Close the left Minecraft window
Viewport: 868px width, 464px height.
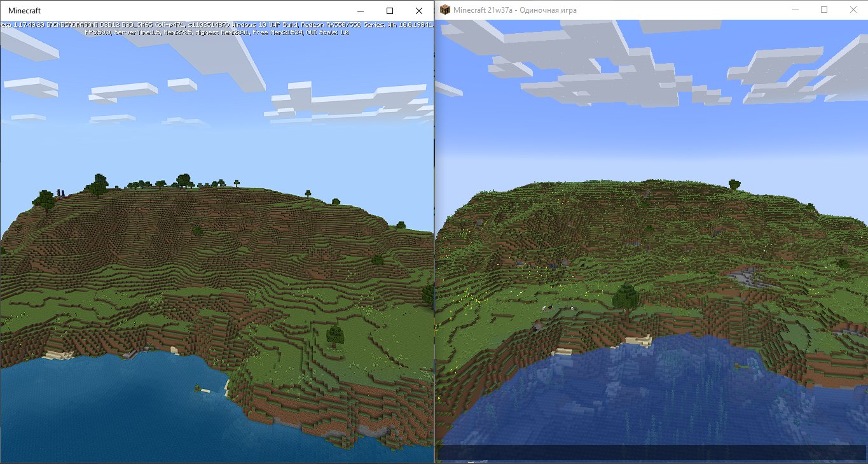coord(418,11)
